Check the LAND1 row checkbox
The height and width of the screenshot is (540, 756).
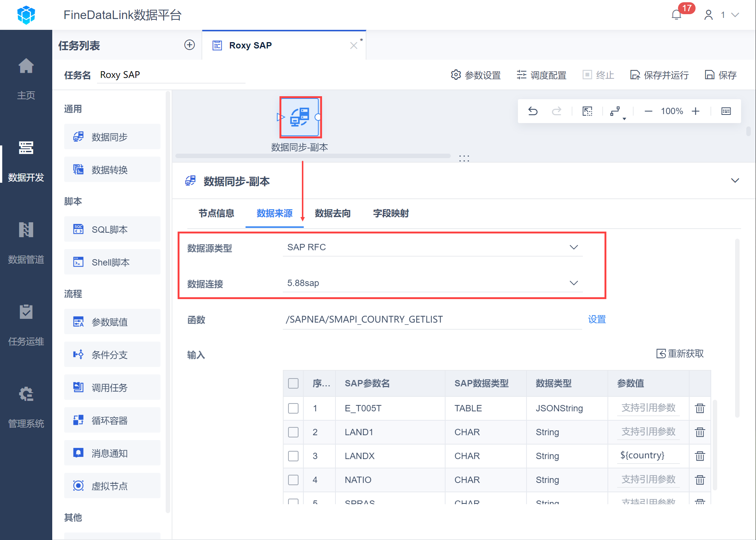293,432
